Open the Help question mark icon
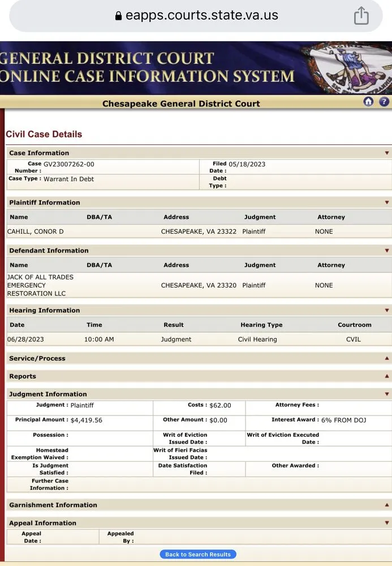 (384, 102)
